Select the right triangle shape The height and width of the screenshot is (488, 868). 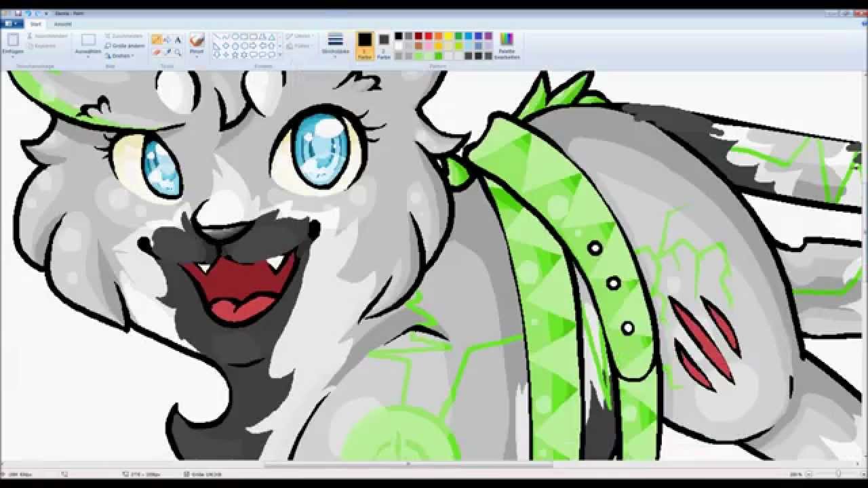click(x=216, y=46)
